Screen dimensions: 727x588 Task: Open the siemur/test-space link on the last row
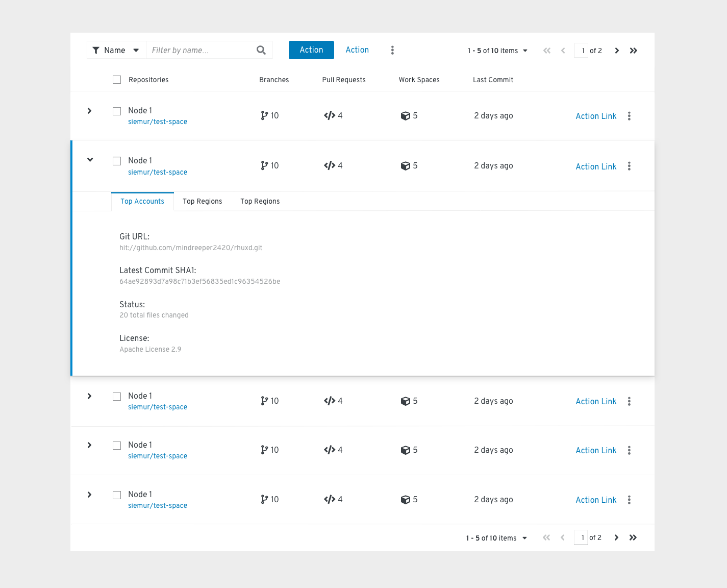point(158,505)
